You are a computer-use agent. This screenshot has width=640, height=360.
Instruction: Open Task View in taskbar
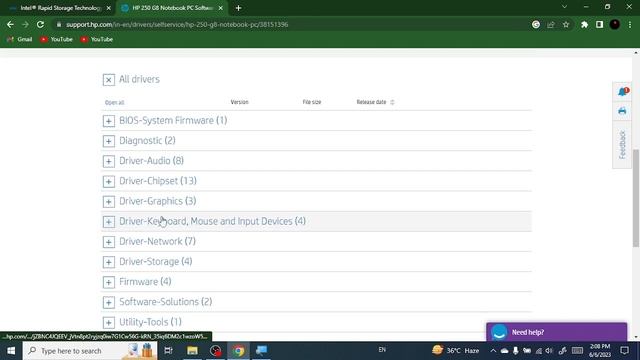coord(168,351)
